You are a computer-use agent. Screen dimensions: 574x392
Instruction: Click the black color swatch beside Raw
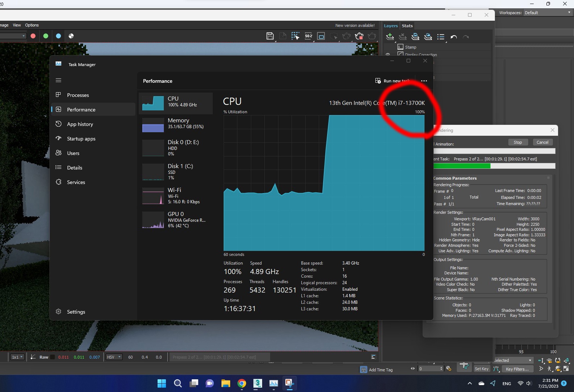click(x=53, y=357)
